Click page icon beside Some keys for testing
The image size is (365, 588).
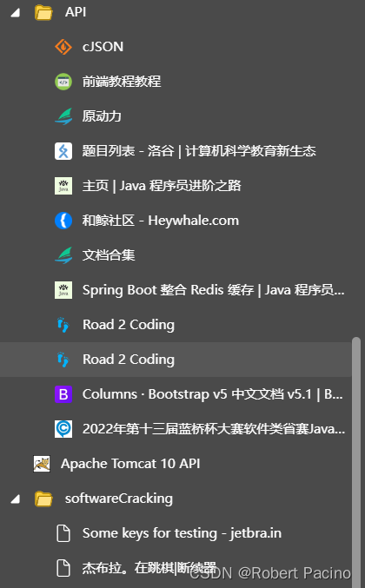click(63, 533)
